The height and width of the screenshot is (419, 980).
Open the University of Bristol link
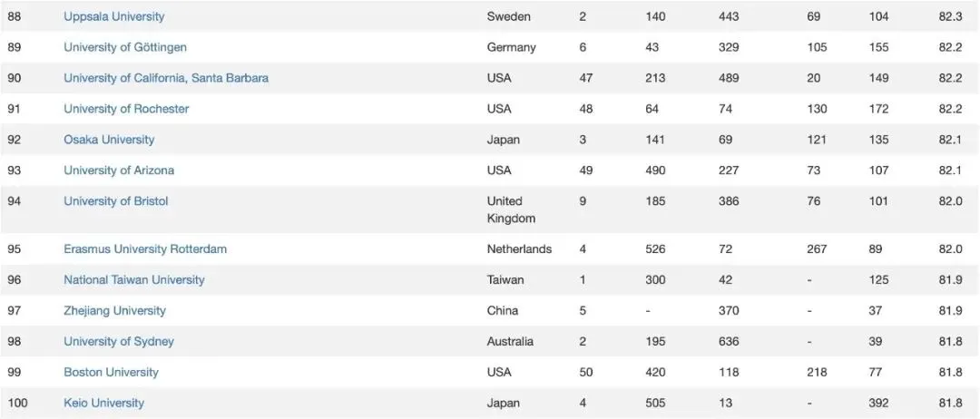tap(116, 201)
